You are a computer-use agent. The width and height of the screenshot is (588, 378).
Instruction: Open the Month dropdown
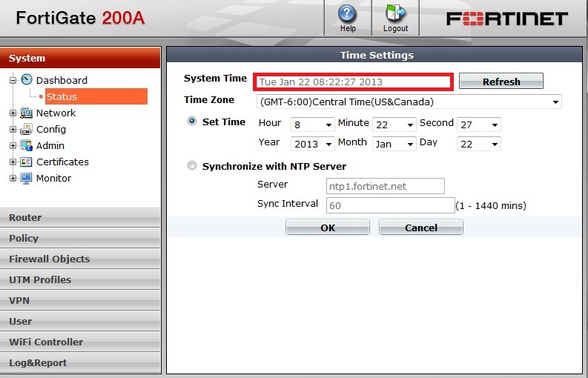tap(394, 144)
